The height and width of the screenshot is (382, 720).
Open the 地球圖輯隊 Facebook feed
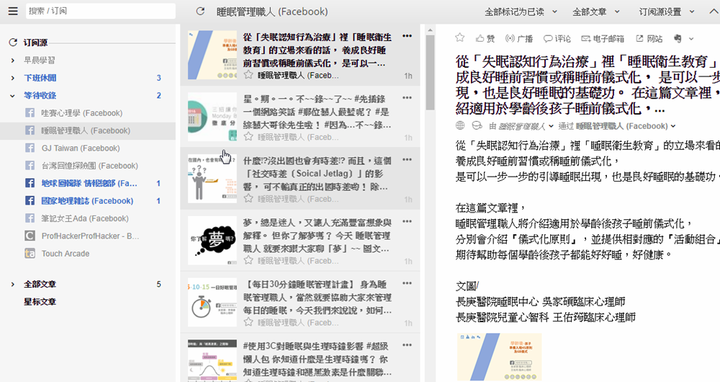pyautogui.click(x=88, y=183)
